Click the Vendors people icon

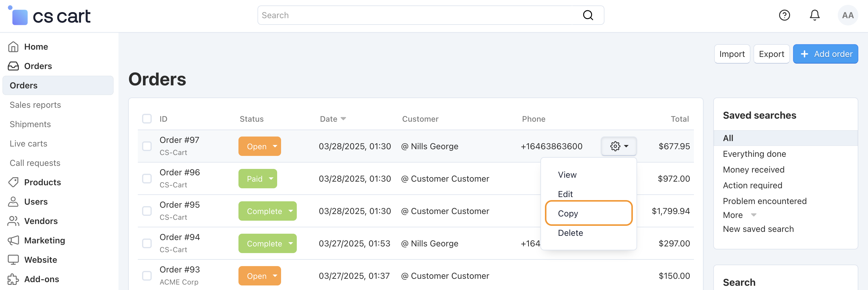pos(13,221)
